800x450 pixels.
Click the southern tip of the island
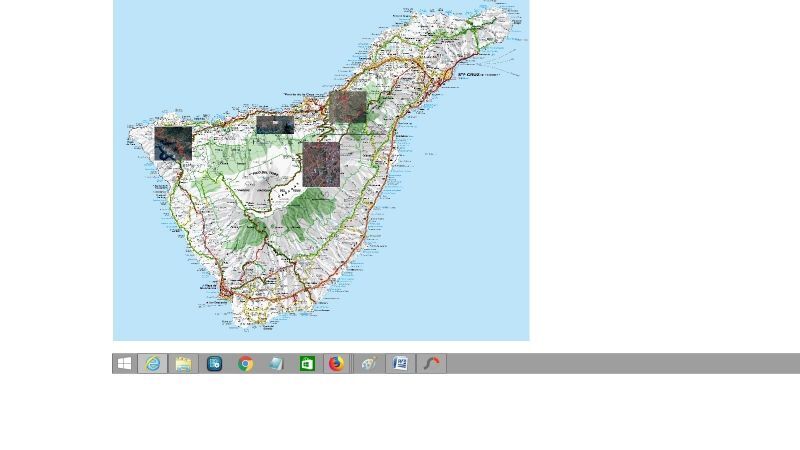(x=254, y=322)
